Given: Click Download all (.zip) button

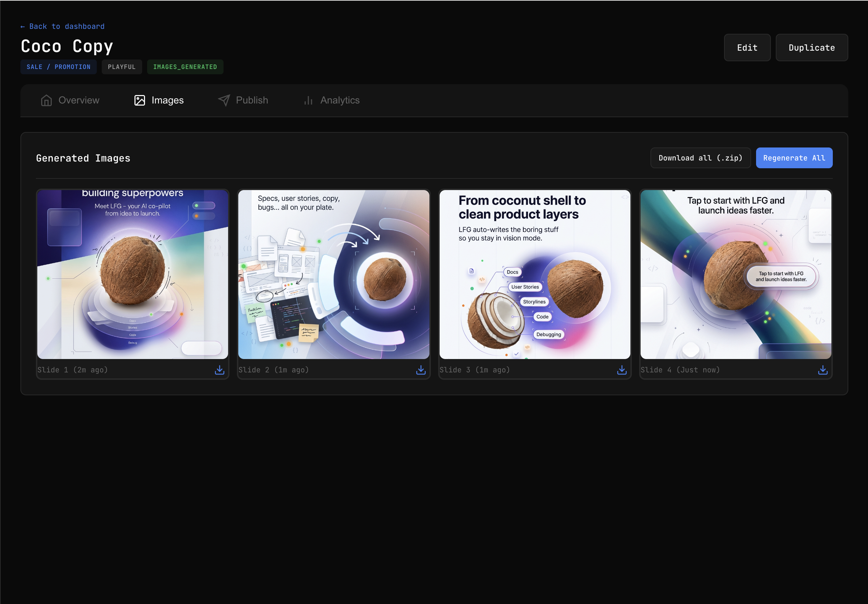Looking at the screenshot, I should (700, 158).
